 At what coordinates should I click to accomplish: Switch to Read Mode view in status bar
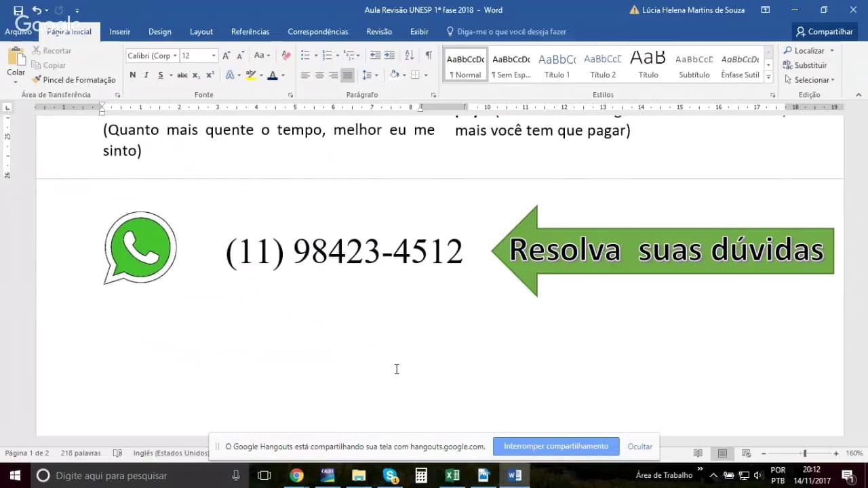[698, 453]
